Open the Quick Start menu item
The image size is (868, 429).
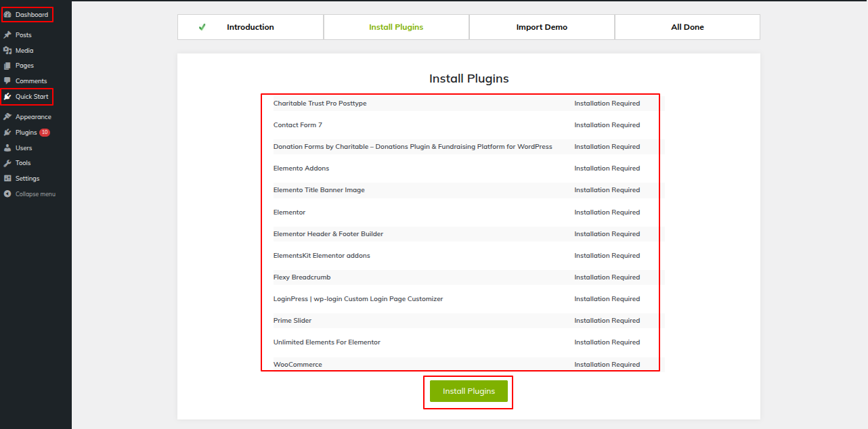(x=31, y=97)
